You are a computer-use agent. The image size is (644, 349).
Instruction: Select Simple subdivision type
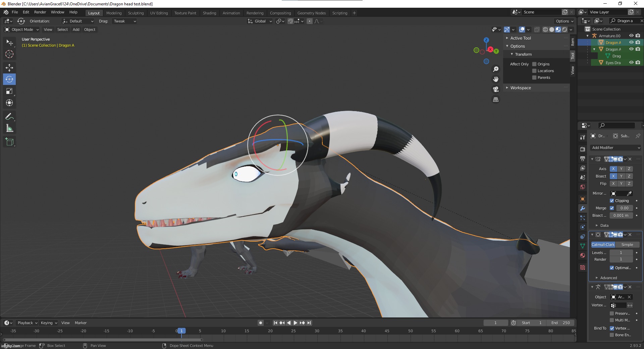tap(627, 245)
